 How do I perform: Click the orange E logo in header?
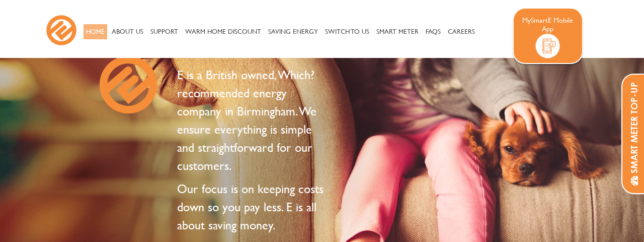click(x=61, y=30)
